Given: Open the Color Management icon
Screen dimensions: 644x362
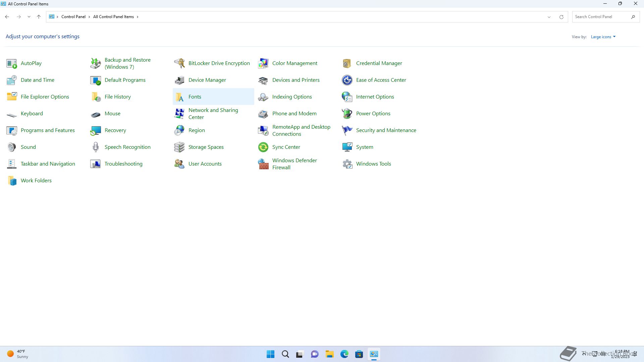Looking at the screenshot, I should coord(263,63).
